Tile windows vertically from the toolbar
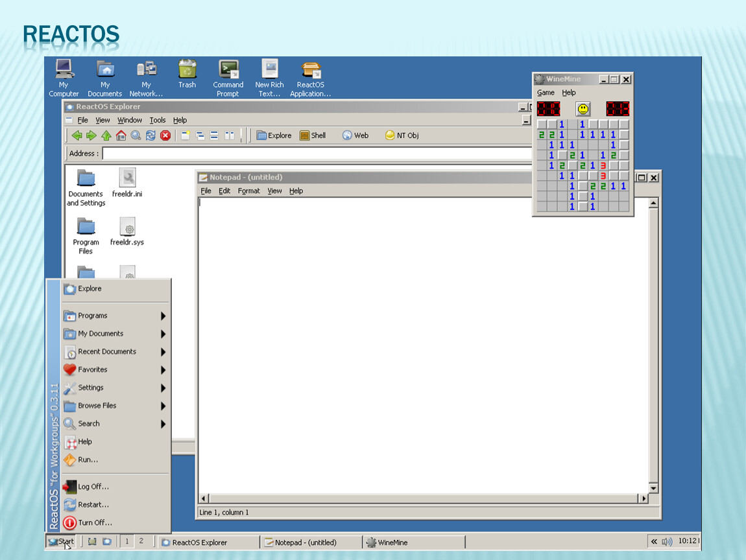 [x=230, y=135]
